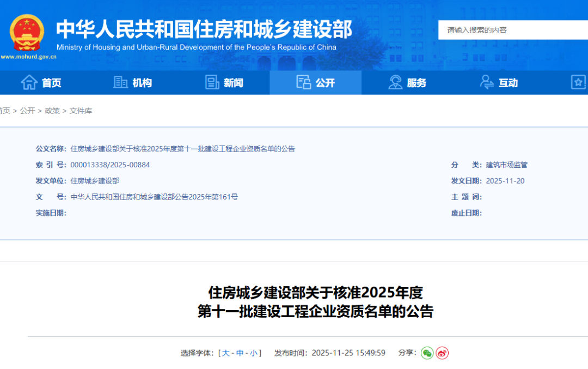Share the article to WeChat
Screen dimensions: 588x369
pyautogui.click(x=427, y=353)
